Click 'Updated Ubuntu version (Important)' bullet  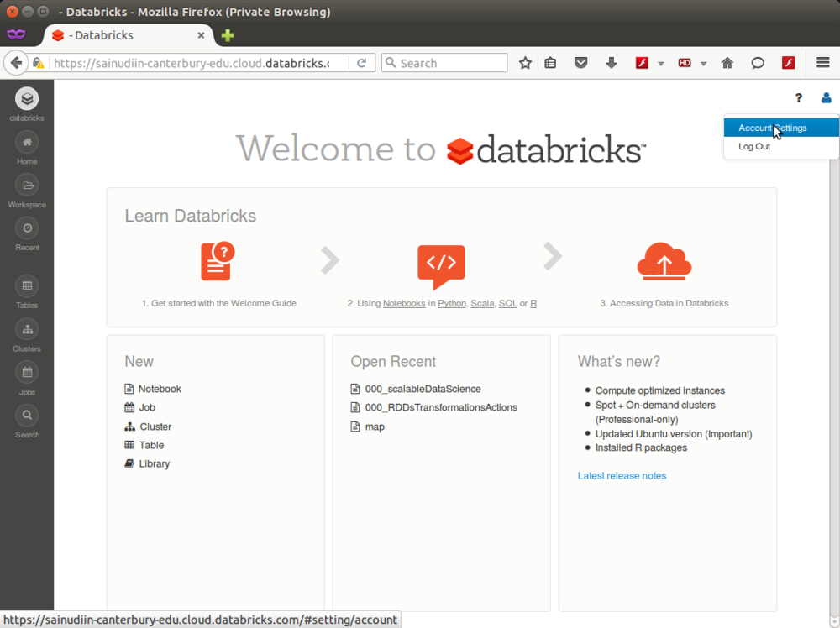[x=674, y=434]
